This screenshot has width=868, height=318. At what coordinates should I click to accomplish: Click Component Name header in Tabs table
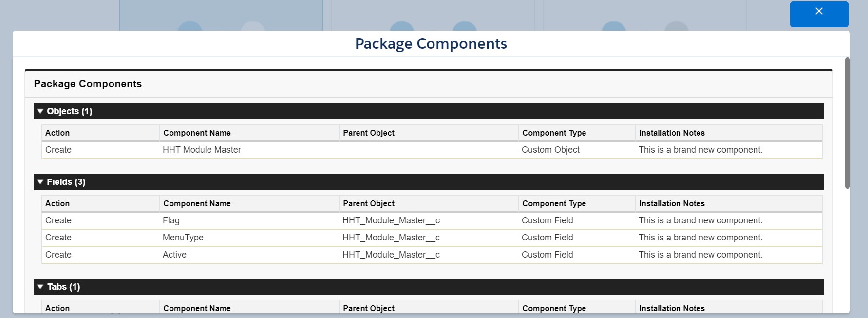[x=197, y=308]
